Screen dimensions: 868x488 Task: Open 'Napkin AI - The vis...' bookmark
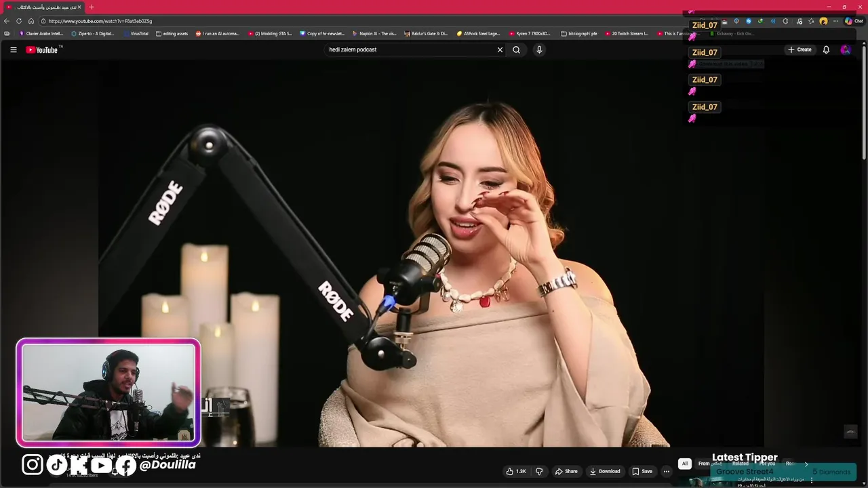374,33
